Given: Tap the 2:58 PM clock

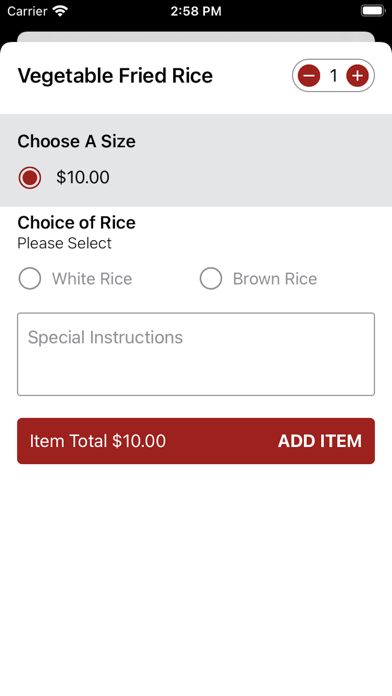Looking at the screenshot, I should coord(196,11).
